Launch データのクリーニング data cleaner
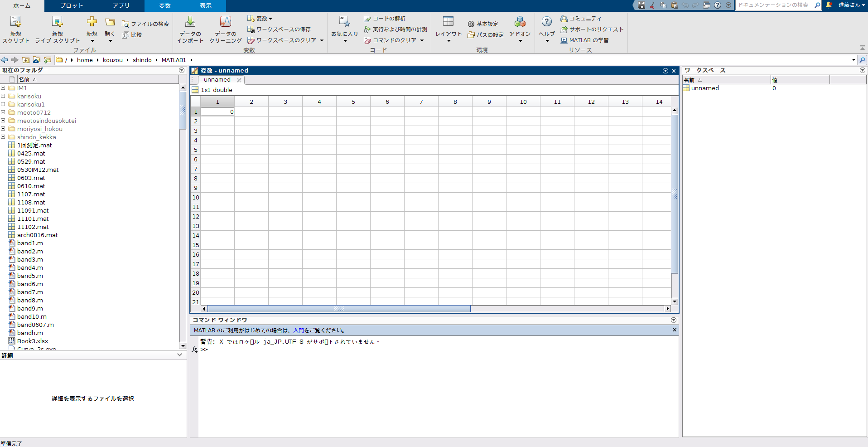 click(x=226, y=29)
